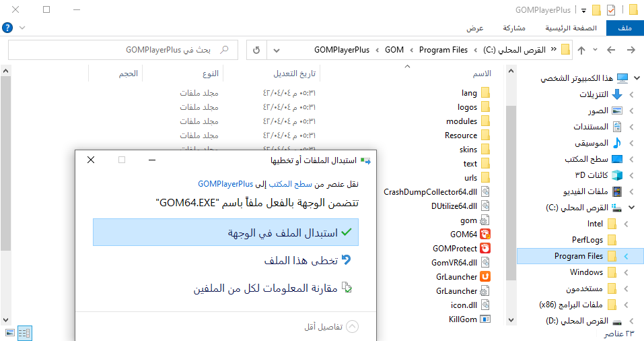Click the CrashDumpCollector64.dll file icon
Screen dimensions: 644x341
(x=485, y=191)
